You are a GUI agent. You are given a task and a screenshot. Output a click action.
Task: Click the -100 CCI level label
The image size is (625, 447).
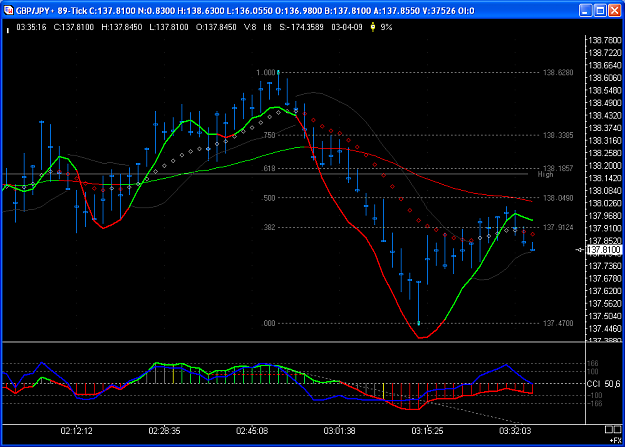coord(594,395)
